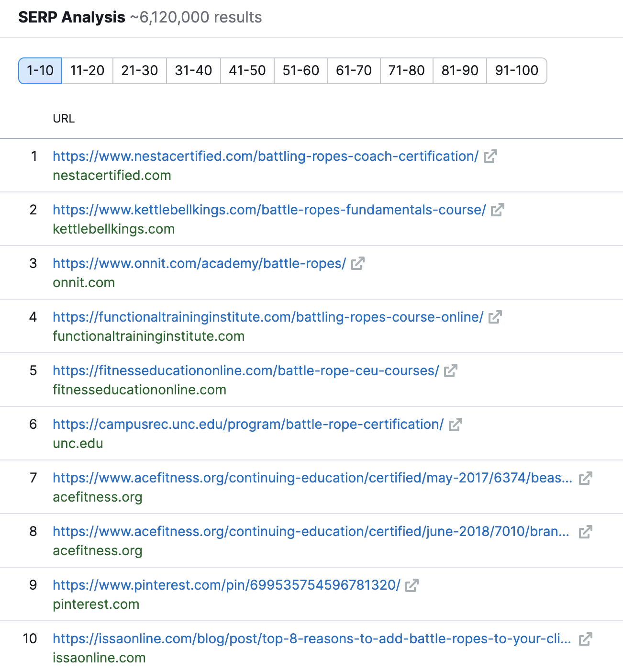The height and width of the screenshot is (672, 623).
Task: Click the issaonline.com domain text
Action: pos(99,658)
